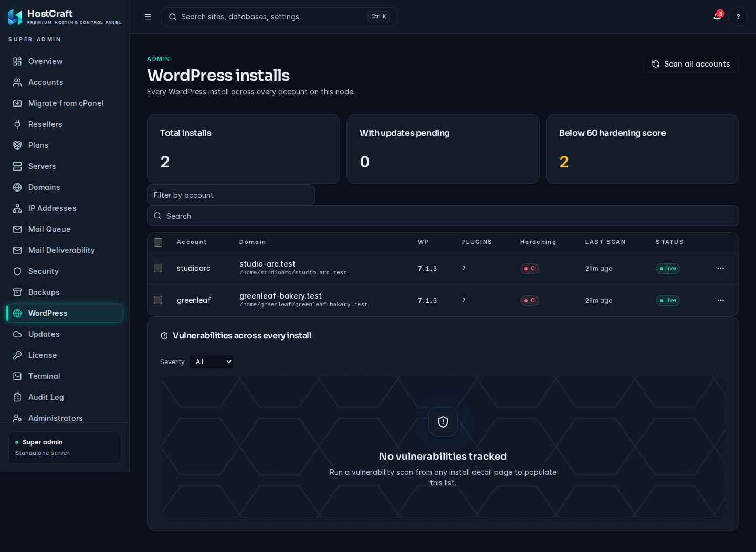This screenshot has width=756, height=552.
Task: Open the Severity dropdown
Action: [x=212, y=362]
